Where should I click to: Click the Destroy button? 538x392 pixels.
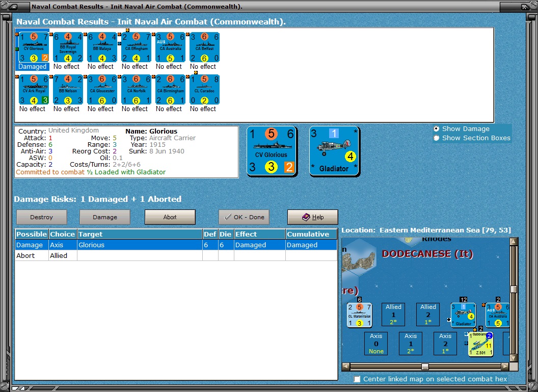(x=41, y=217)
